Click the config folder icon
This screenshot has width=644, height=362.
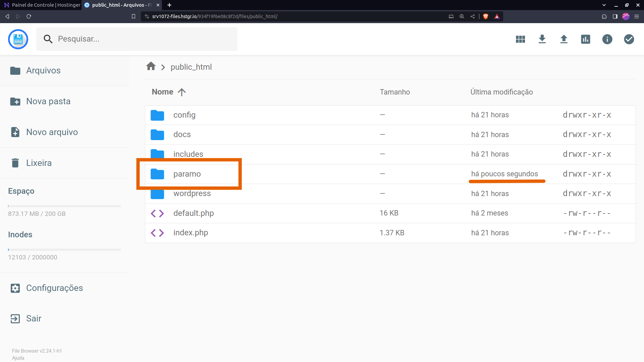157,115
